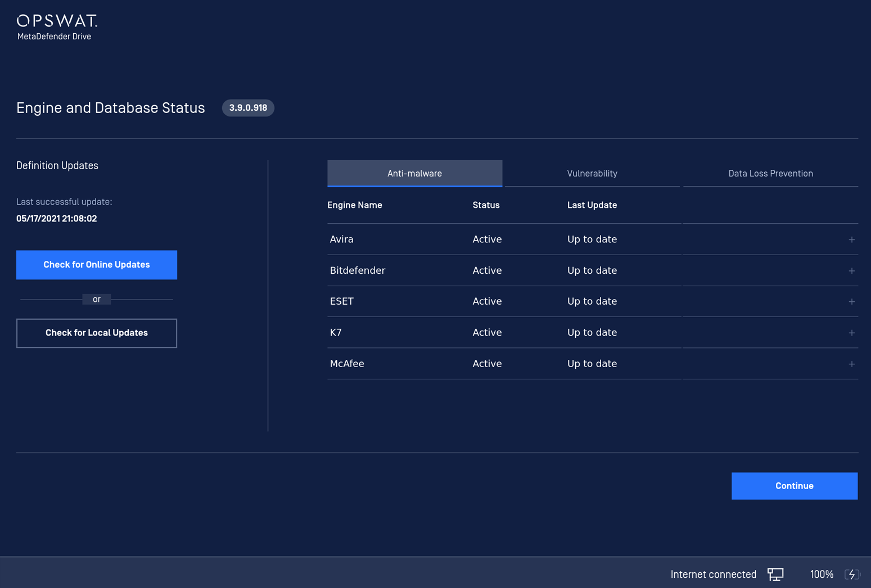
Task: Click the 100% battery percentage
Action: click(x=822, y=575)
